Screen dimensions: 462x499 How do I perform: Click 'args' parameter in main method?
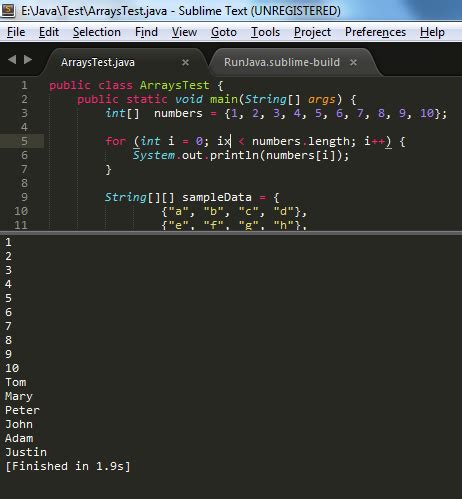click(322, 99)
